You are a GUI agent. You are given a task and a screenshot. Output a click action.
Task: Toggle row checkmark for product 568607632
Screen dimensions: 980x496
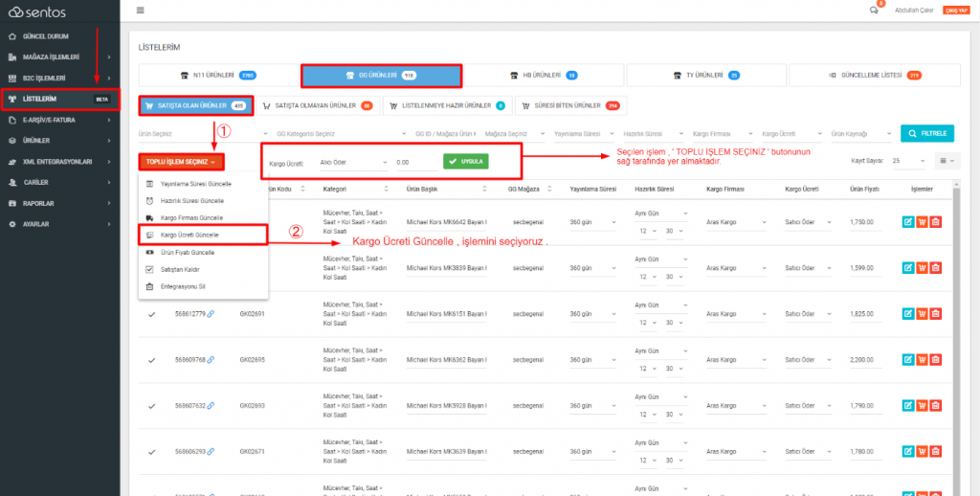click(151, 405)
